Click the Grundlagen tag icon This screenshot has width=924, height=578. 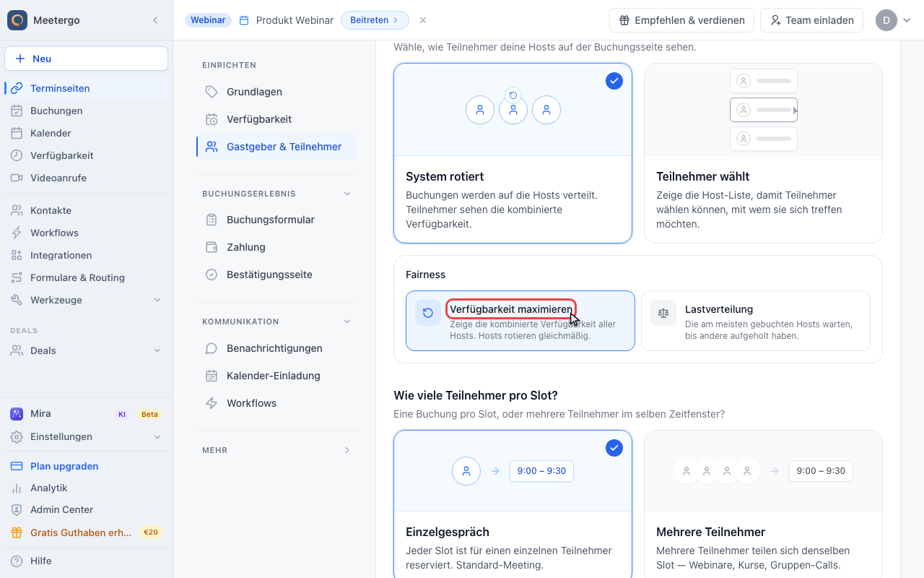click(x=212, y=92)
